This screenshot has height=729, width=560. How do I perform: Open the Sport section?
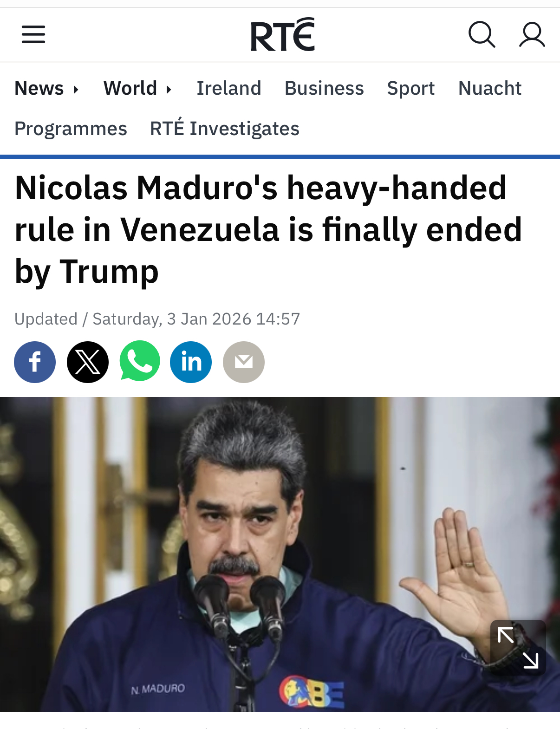coord(411,88)
